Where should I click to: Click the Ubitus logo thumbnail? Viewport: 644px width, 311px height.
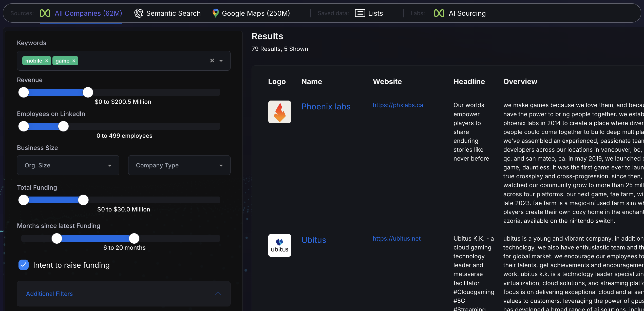coord(280,245)
